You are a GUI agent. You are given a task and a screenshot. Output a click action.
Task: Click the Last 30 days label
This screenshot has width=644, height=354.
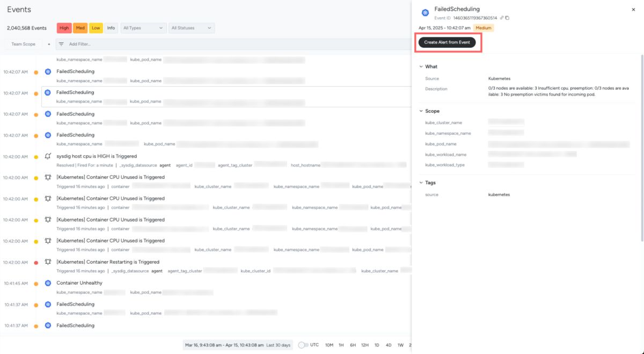pyautogui.click(x=278, y=345)
